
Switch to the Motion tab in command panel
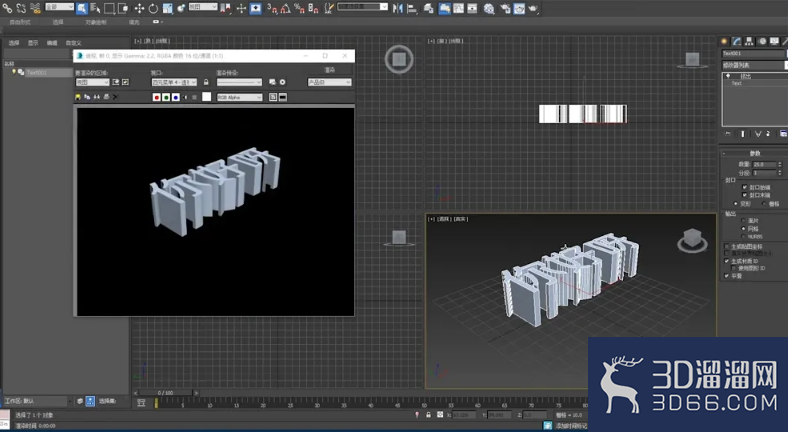[x=762, y=41]
